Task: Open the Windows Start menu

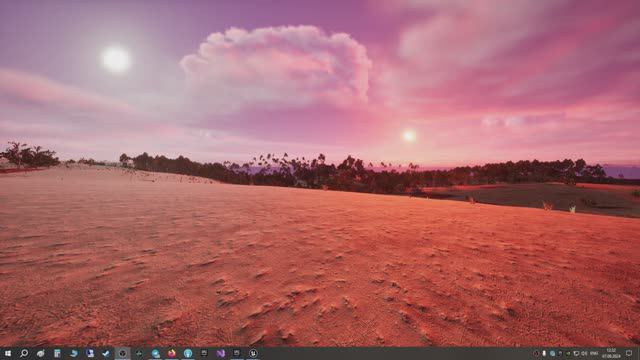Action: coord(8,353)
